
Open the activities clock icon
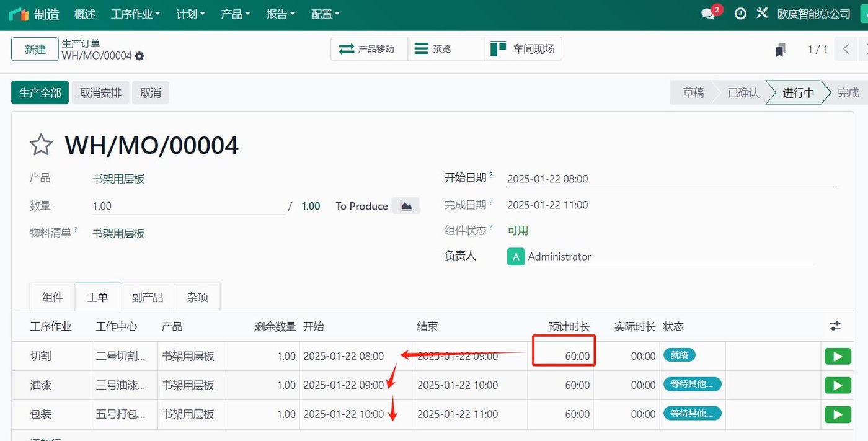pyautogui.click(x=740, y=12)
